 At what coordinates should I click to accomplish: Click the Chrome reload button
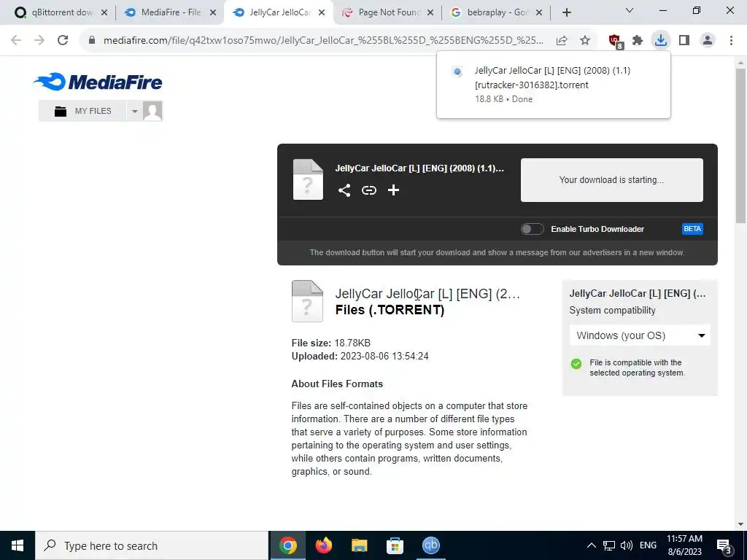63,41
